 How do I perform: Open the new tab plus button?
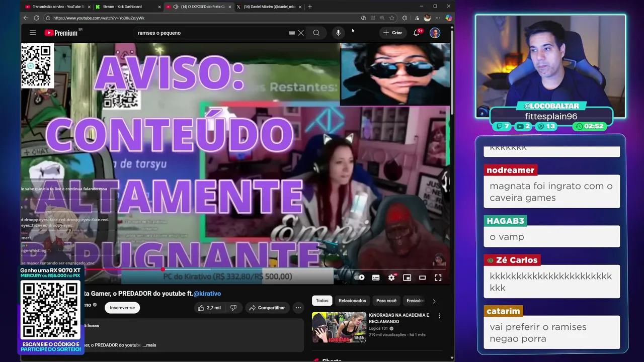tap(310, 7)
